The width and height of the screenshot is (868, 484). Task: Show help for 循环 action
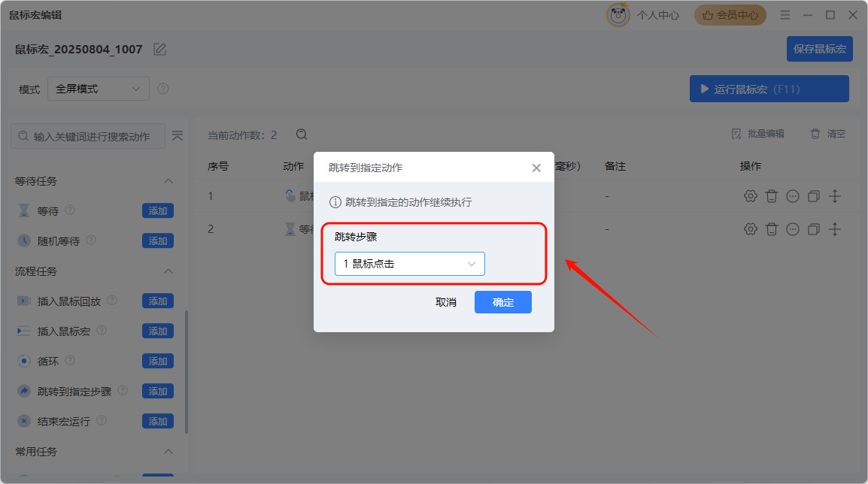coord(70,360)
